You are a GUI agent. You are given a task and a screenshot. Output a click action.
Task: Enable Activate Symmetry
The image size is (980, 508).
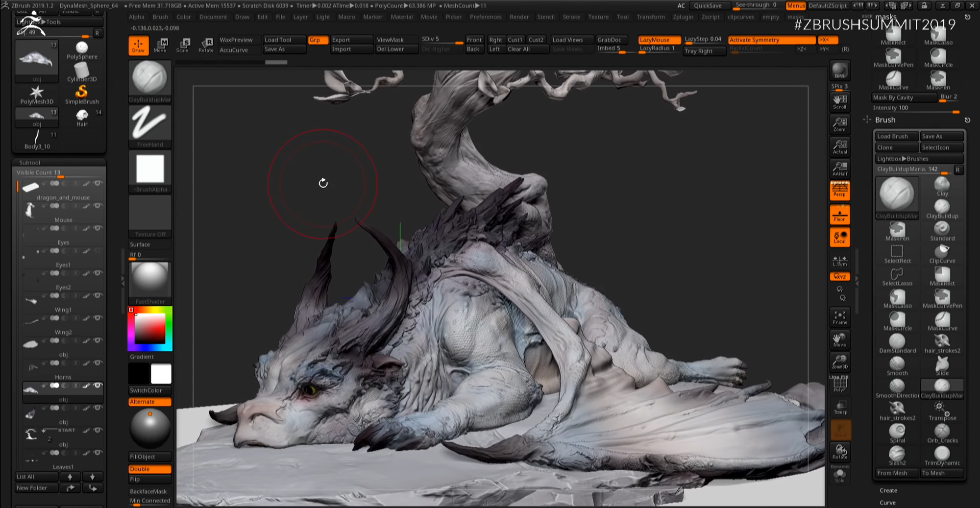coord(755,40)
